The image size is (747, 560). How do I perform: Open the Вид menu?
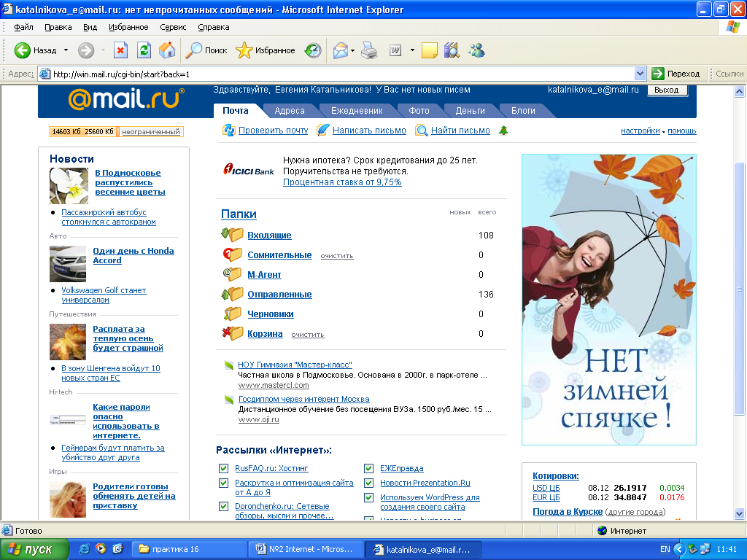pos(90,27)
